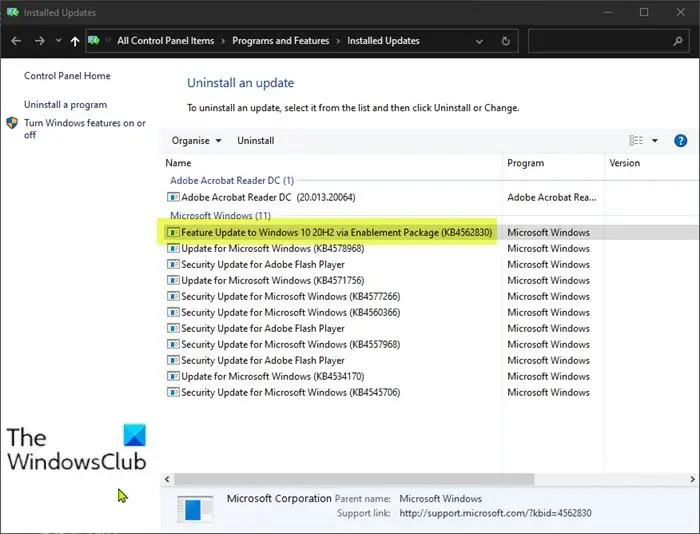Click icon of the KB4562830 feature update
The image size is (700, 534).
(x=173, y=232)
